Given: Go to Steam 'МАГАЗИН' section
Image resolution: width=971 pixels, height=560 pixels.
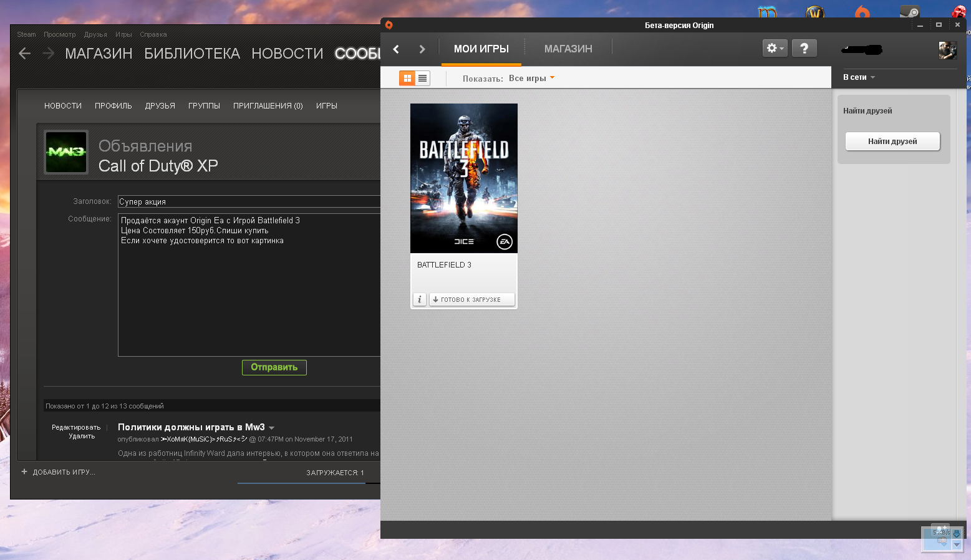Looking at the screenshot, I should point(99,54).
